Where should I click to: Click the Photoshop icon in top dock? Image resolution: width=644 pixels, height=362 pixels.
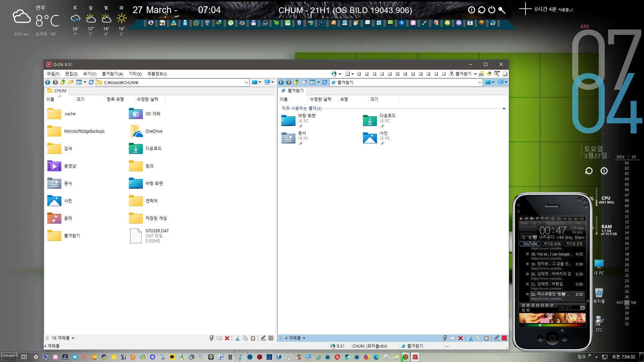coord(322,23)
